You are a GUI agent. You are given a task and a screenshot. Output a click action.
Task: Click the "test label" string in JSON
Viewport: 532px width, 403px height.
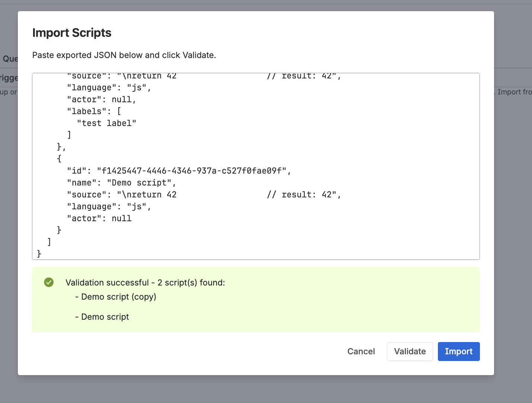tap(106, 123)
